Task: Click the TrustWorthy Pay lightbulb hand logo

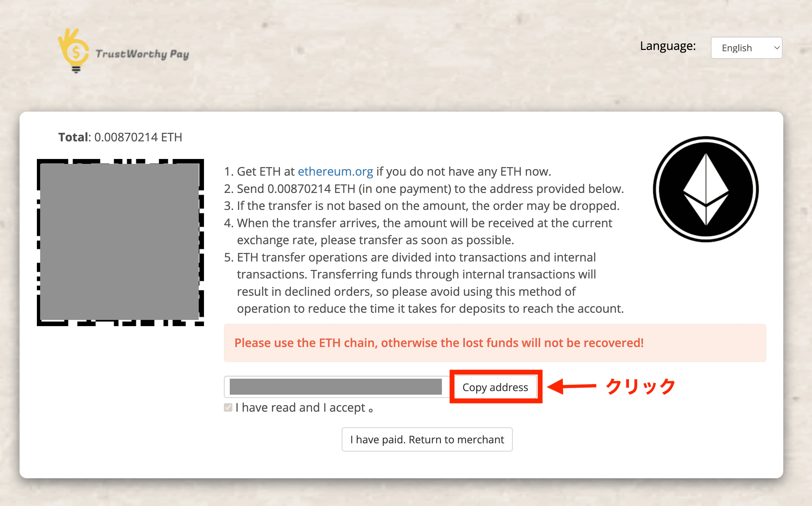Action: (74, 50)
